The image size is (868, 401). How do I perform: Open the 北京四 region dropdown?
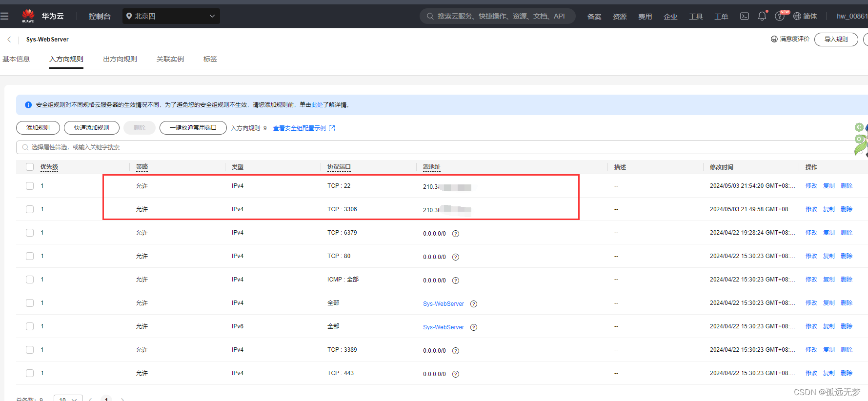click(x=171, y=16)
